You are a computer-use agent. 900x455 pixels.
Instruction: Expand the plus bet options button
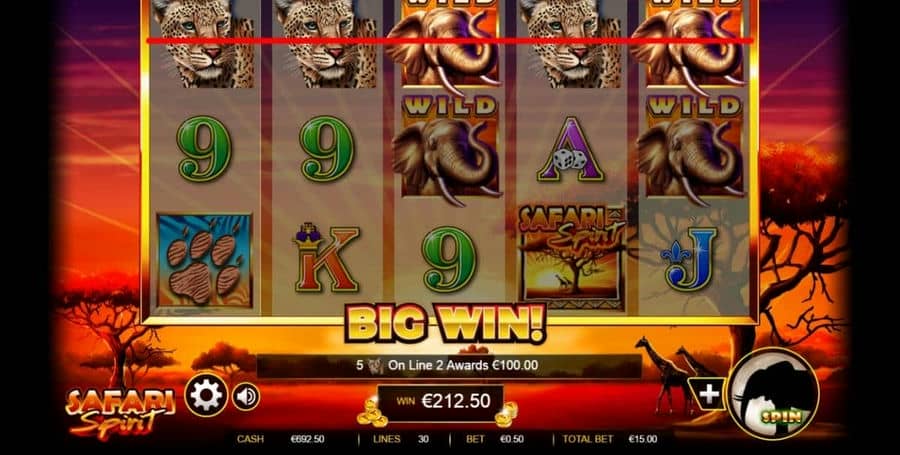pyautogui.click(x=709, y=394)
